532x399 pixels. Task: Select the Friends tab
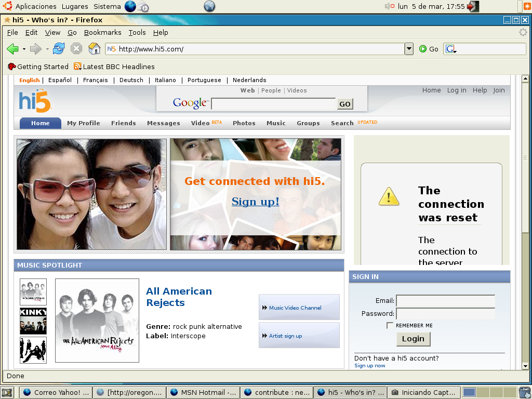click(x=124, y=123)
